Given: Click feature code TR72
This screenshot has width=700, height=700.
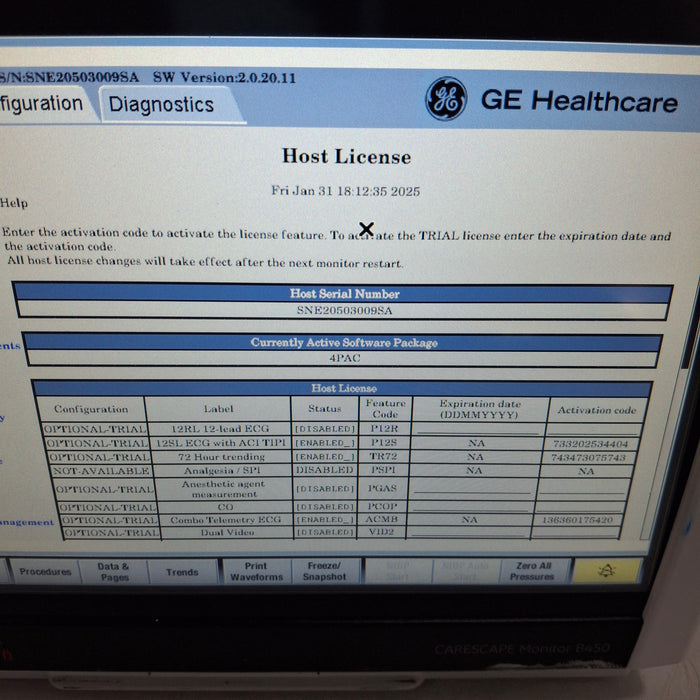Looking at the screenshot, I should coord(383,456).
